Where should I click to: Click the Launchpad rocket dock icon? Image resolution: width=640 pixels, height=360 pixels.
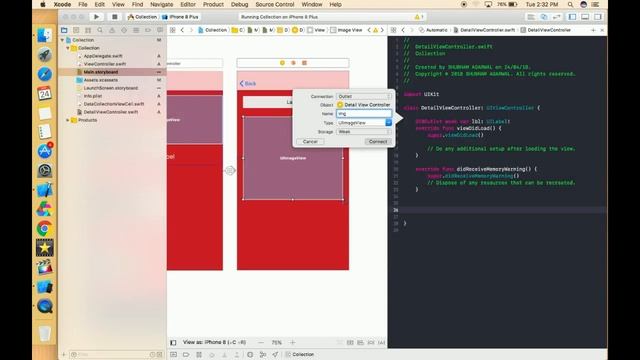tap(44, 55)
